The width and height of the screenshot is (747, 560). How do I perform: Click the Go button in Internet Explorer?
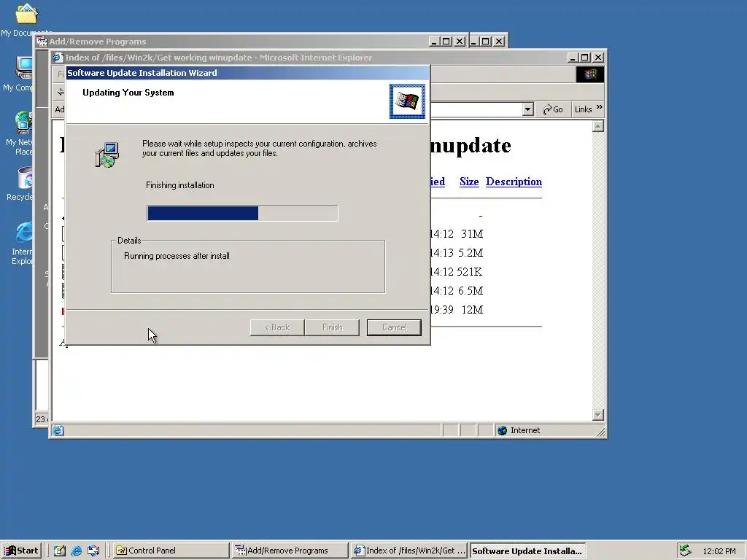point(553,109)
